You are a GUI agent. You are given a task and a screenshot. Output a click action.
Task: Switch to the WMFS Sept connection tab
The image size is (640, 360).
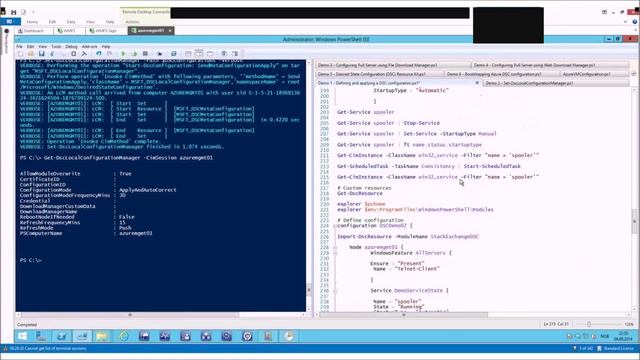pyautogui.click(x=106, y=31)
